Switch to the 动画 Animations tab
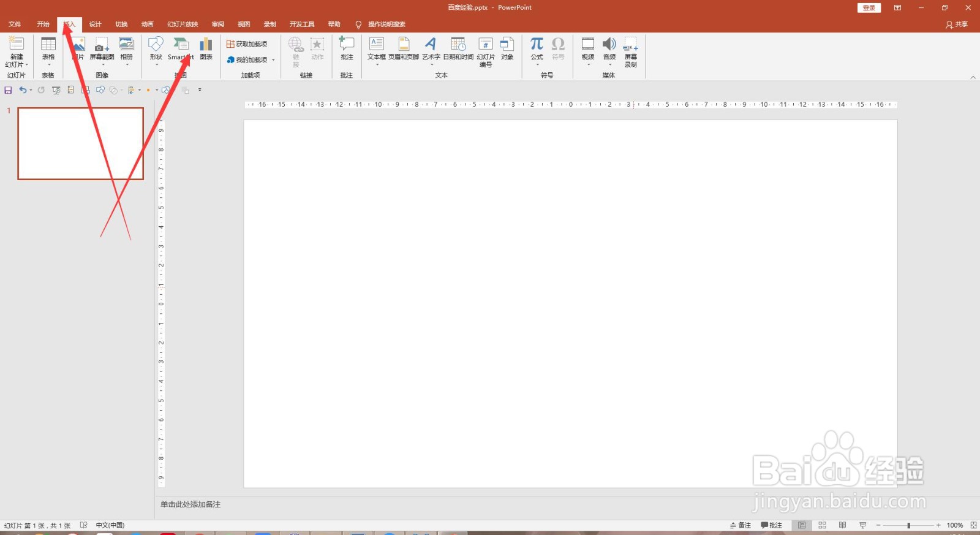 pos(148,25)
